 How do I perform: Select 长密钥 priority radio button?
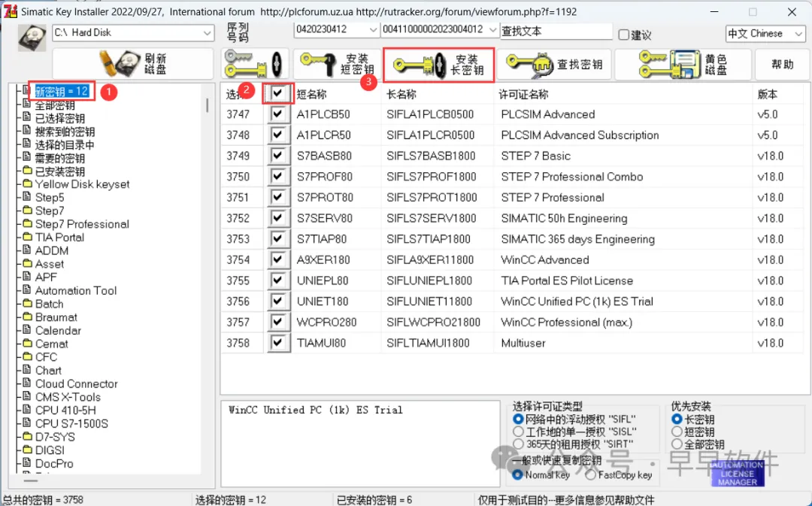tap(677, 419)
